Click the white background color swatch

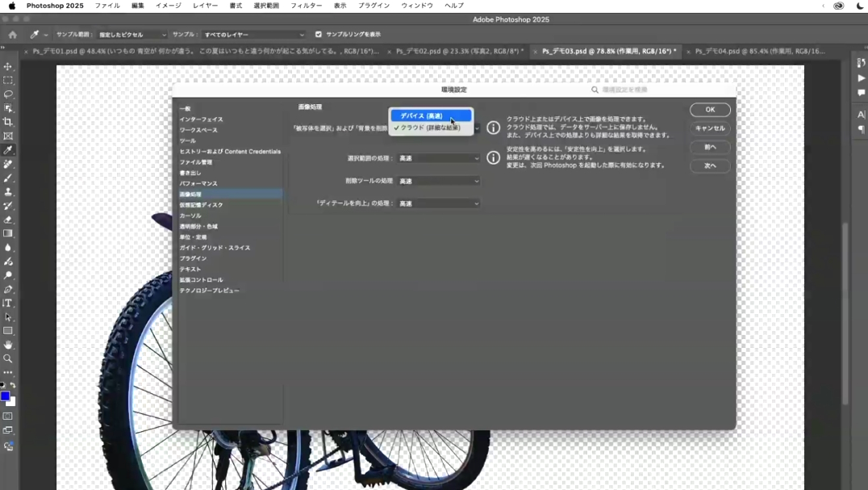click(13, 403)
